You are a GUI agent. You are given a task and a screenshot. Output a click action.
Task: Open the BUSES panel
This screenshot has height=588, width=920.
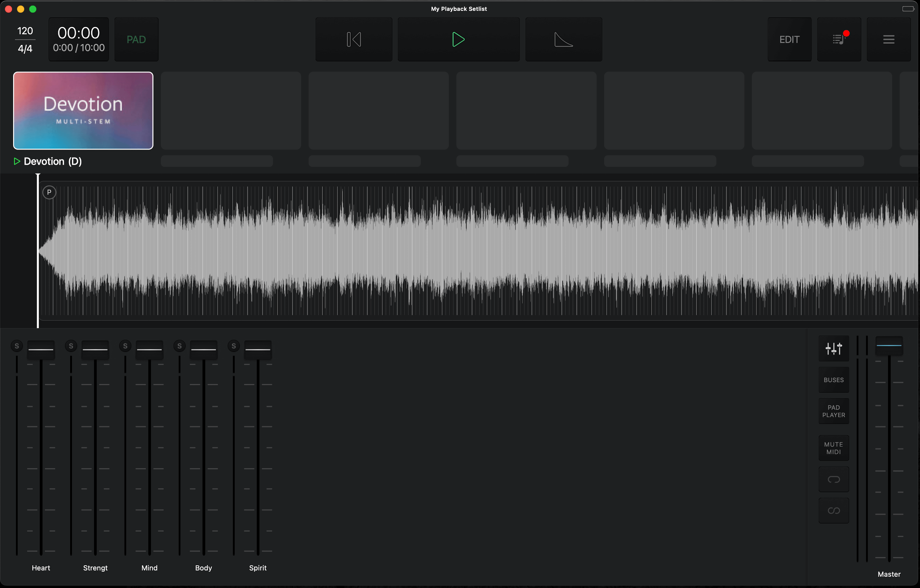(833, 380)
